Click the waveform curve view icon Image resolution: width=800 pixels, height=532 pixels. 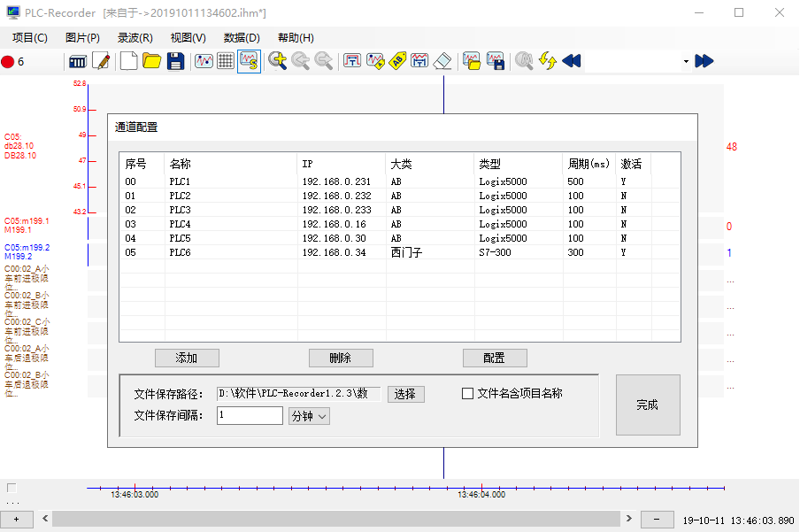click(x=204, y=61)
